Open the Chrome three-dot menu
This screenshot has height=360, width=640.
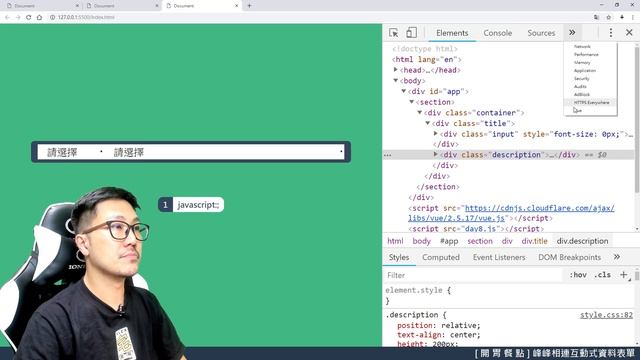click(633, 17)
